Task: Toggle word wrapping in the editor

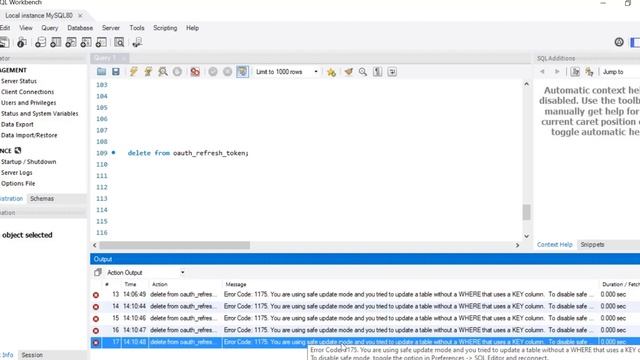Action: pyautogui.click(x=392, y=72)
